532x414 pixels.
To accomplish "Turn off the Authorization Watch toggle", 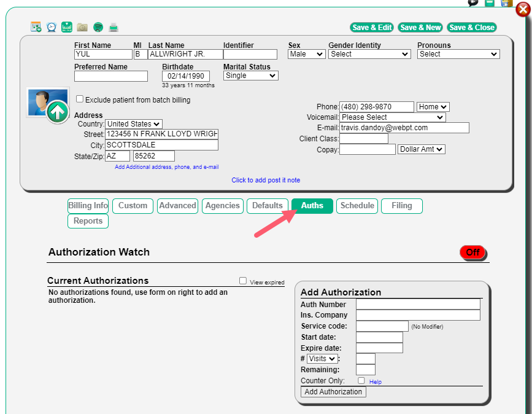I will [472, 252].
